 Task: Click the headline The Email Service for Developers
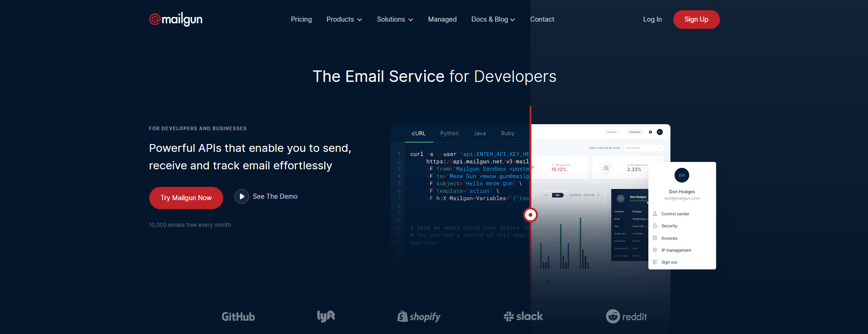tap(434, 76)
